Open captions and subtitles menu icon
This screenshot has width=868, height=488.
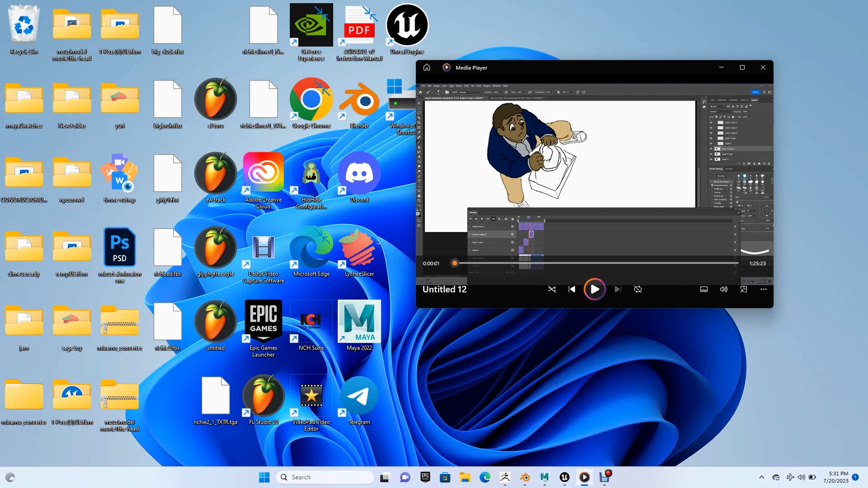(703, 289)
